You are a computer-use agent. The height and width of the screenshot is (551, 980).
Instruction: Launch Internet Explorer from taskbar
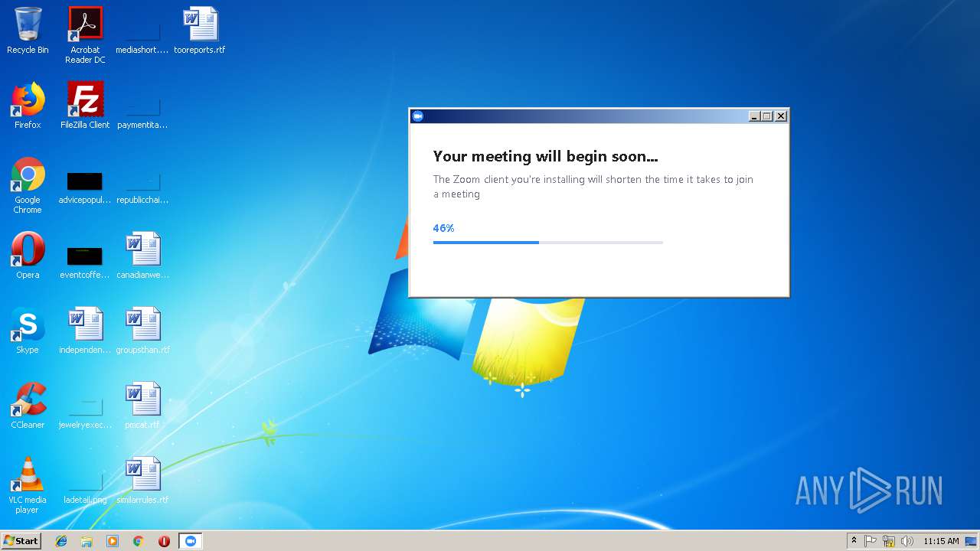(61, 541)
